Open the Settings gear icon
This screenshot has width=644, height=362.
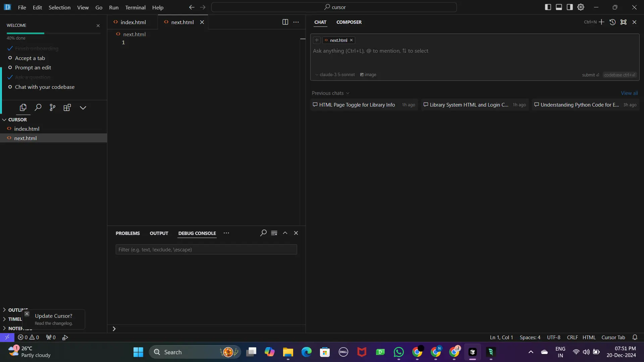[x=582, y=7]
